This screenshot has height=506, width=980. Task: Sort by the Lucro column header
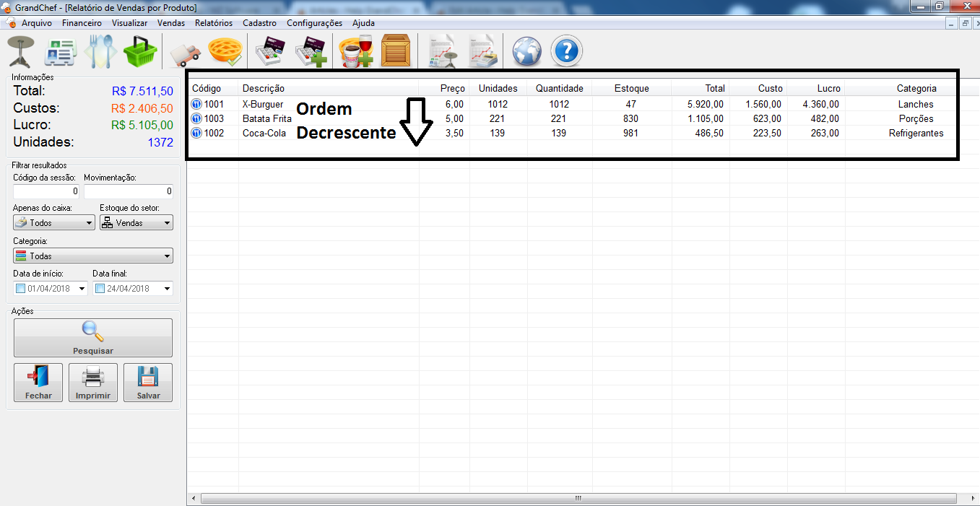[x=816, y=88]
